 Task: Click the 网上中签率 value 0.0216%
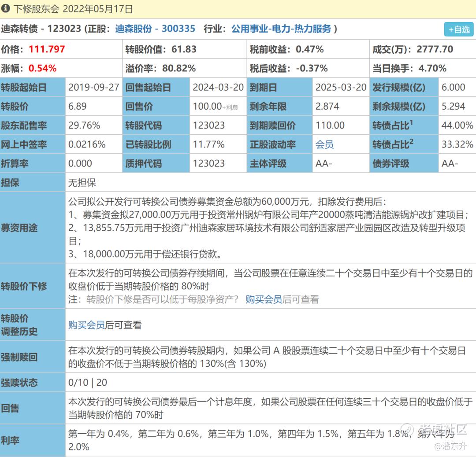coord(87,144)
